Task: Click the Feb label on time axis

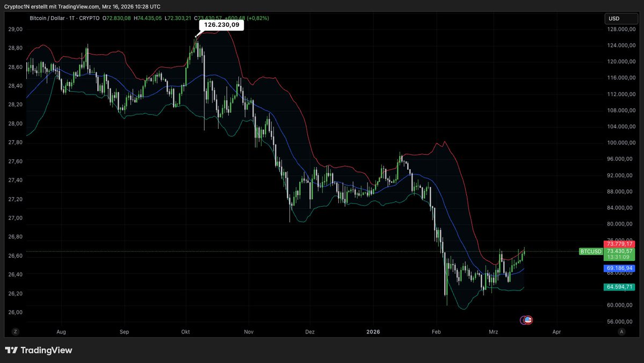Action: [x=436, y=332]
